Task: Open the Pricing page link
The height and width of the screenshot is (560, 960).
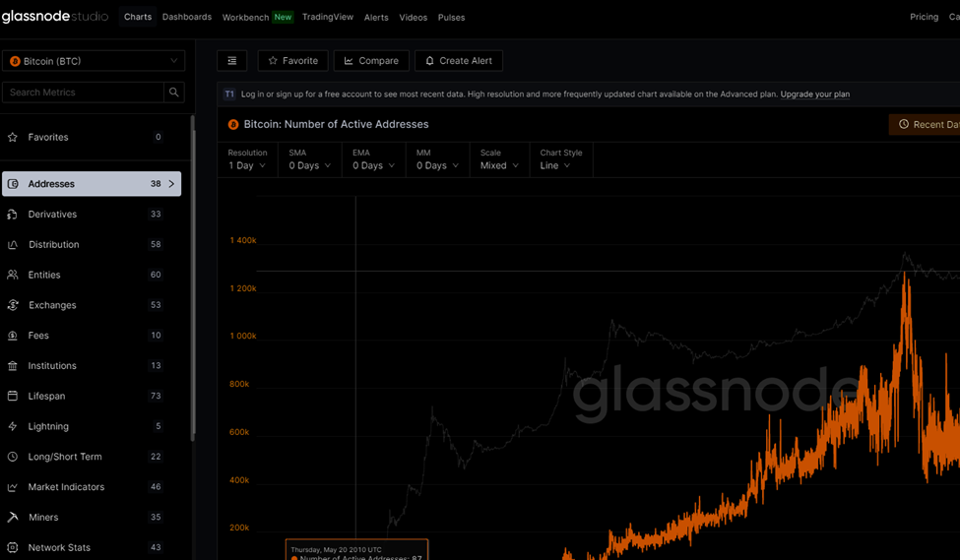Action: tap(924, 17)
